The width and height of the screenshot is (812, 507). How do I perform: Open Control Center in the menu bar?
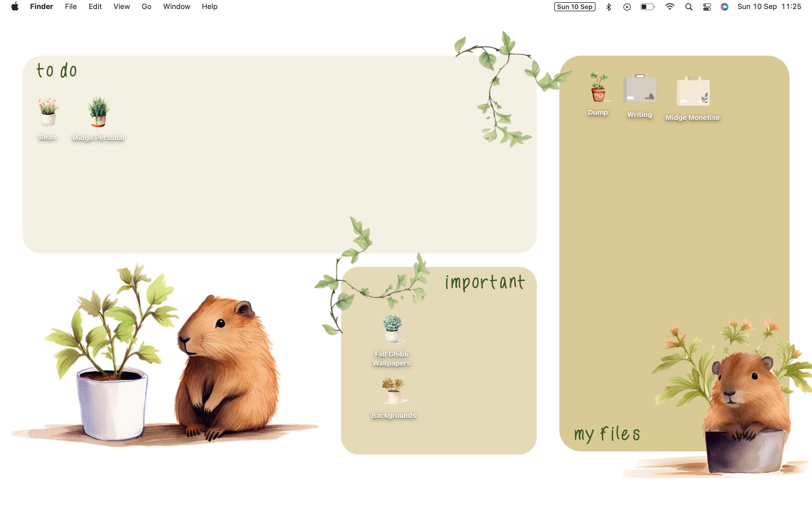(707, 6)
